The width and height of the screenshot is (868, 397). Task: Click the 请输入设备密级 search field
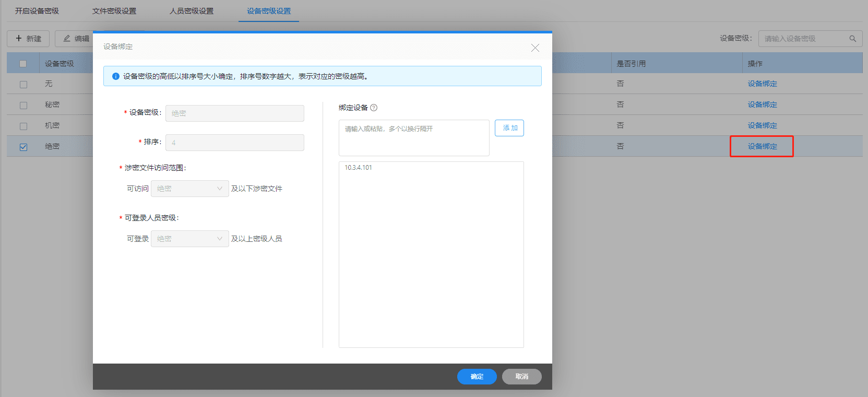810,39
